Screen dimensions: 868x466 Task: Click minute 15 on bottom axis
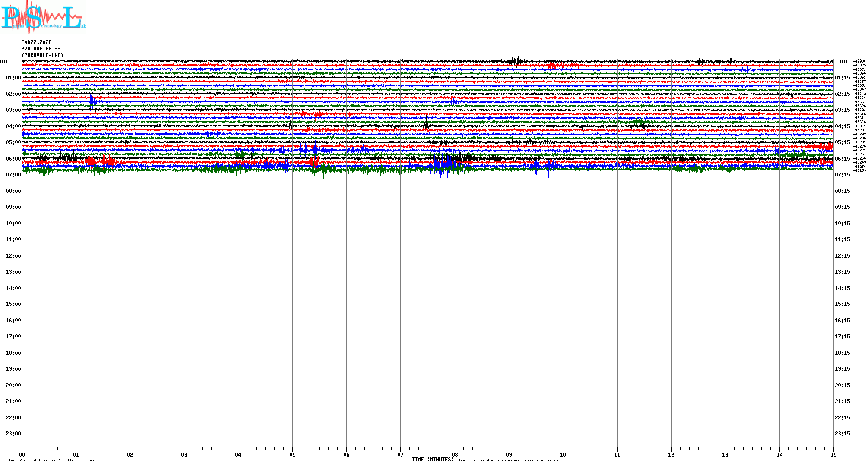click(x=833, y=454)
